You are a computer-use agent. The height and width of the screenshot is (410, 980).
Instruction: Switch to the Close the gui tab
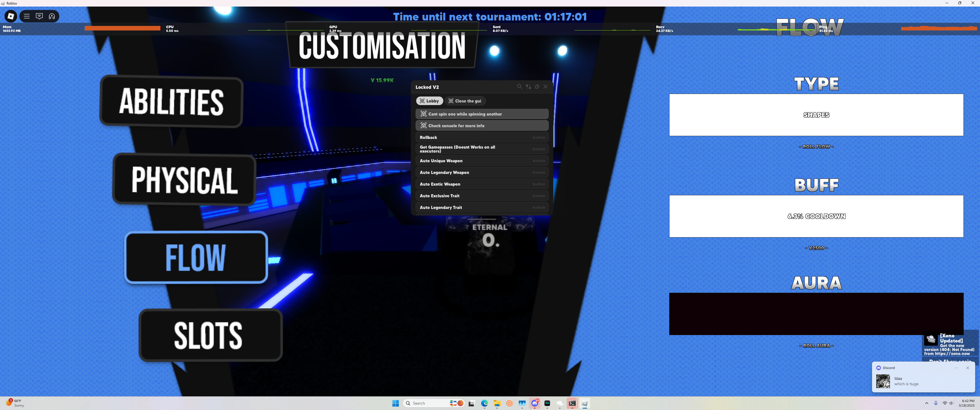pos(465,101)
